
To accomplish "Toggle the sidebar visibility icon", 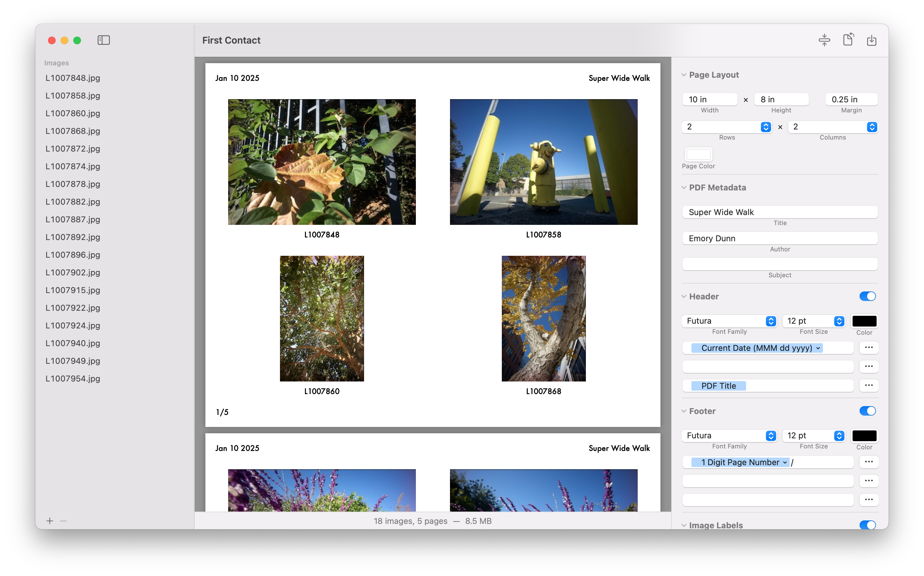I will 103,40.
